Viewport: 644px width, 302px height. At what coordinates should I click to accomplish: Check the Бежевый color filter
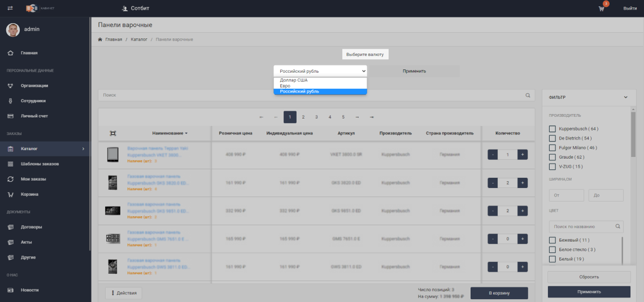(x=552, y=240)
